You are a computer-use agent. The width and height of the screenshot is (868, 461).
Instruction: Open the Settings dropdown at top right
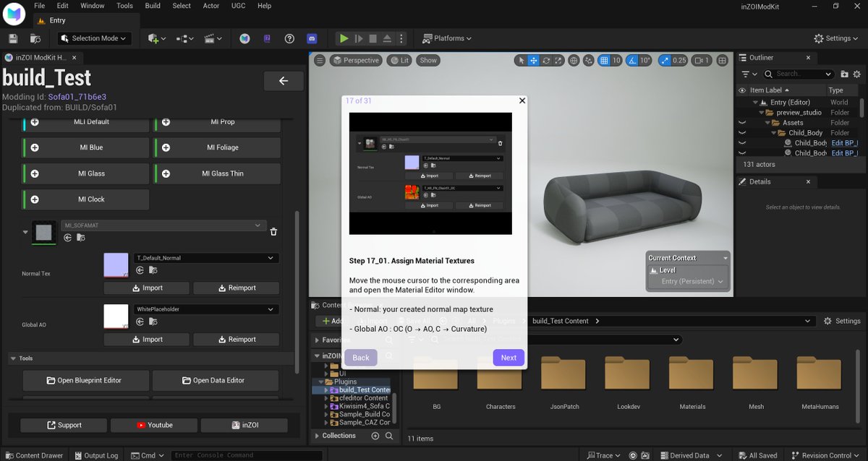837,38
